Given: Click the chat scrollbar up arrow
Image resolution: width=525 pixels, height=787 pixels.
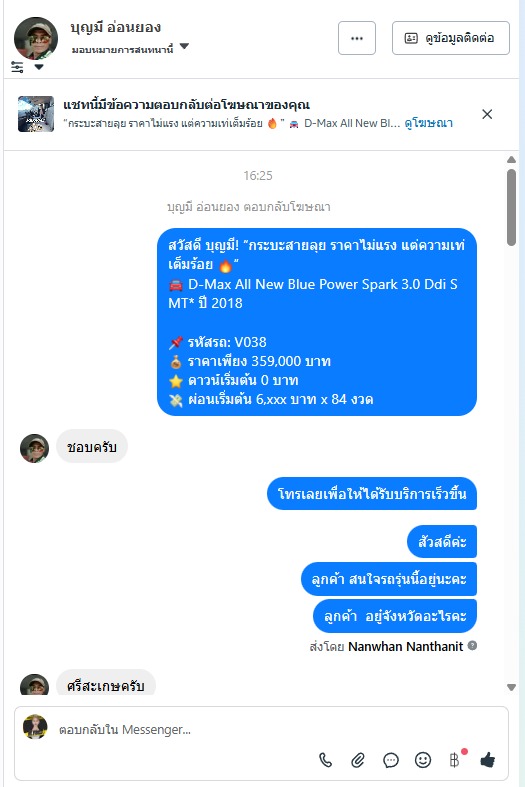Looking at the screenshot, I should (x=511, y=160).
